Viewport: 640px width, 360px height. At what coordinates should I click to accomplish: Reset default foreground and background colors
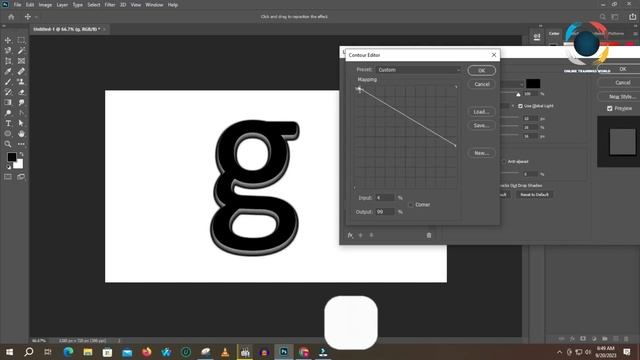(x=9, y=167)
